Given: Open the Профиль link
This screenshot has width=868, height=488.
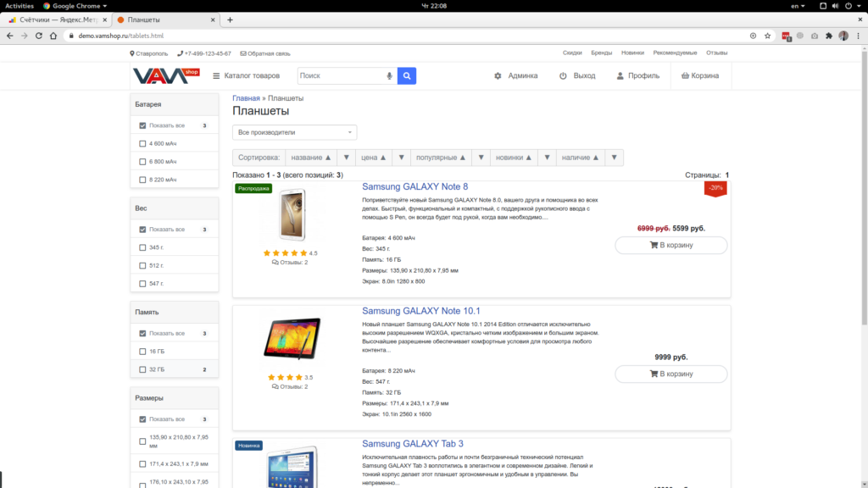Looking at the screenshot, I should point(637,75).
